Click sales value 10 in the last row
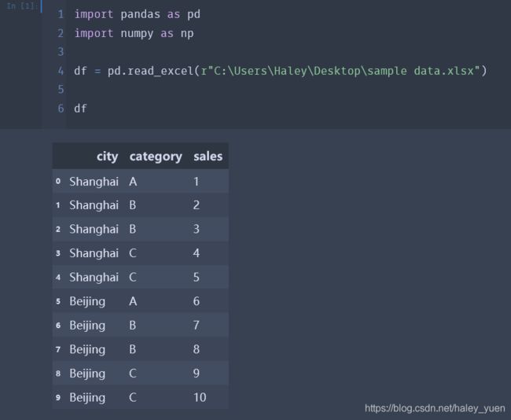Screen dimensions: 511x420 (x=200, y=397)
